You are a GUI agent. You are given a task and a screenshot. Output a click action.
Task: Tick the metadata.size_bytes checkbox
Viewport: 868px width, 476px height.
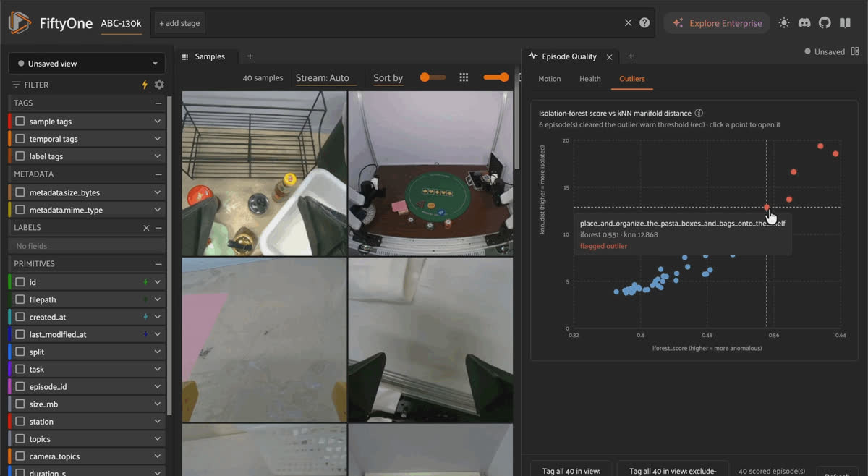(x=20, y=192)
